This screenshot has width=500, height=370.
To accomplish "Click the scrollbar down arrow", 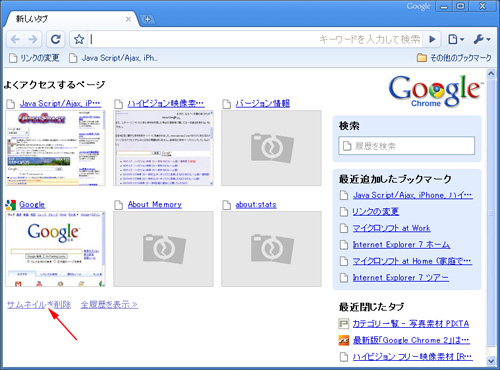I will coord(491,361).
